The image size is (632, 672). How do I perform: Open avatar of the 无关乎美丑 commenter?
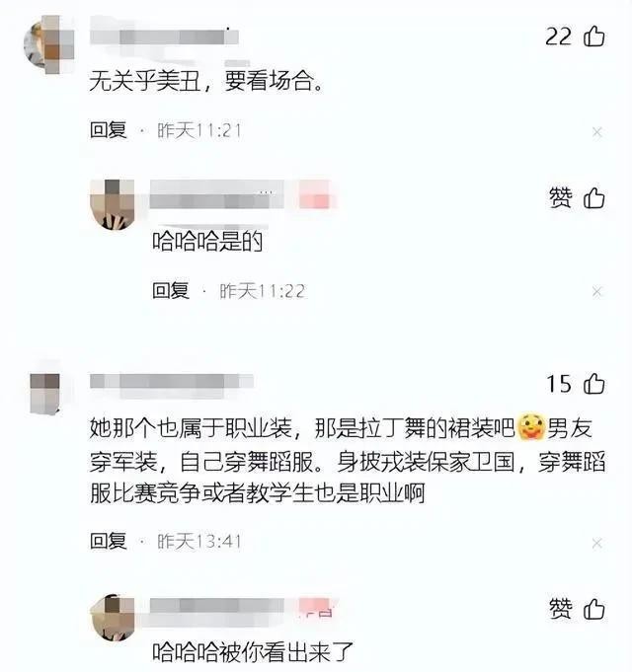pos(48,44)
